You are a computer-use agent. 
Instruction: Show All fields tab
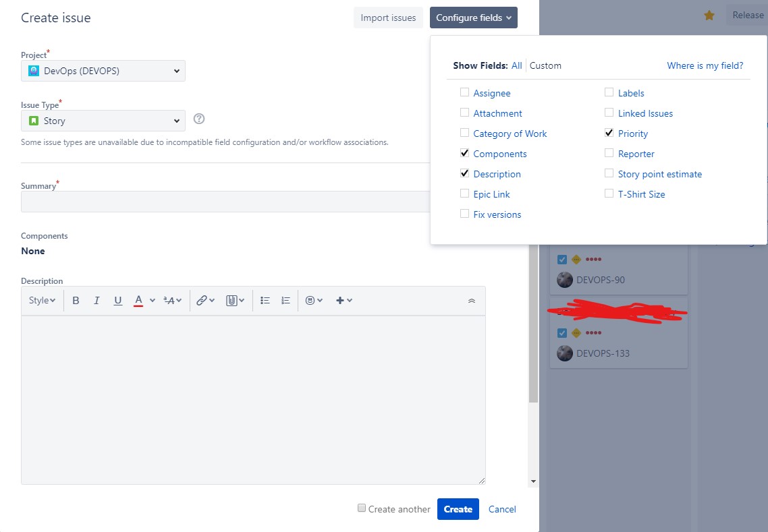tap(517, 65)
